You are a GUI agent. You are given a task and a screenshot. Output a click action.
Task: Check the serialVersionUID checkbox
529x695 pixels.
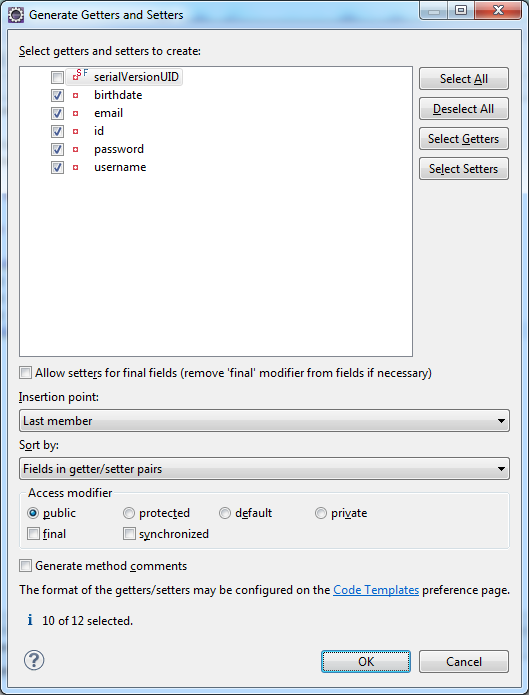coord(57,78)
